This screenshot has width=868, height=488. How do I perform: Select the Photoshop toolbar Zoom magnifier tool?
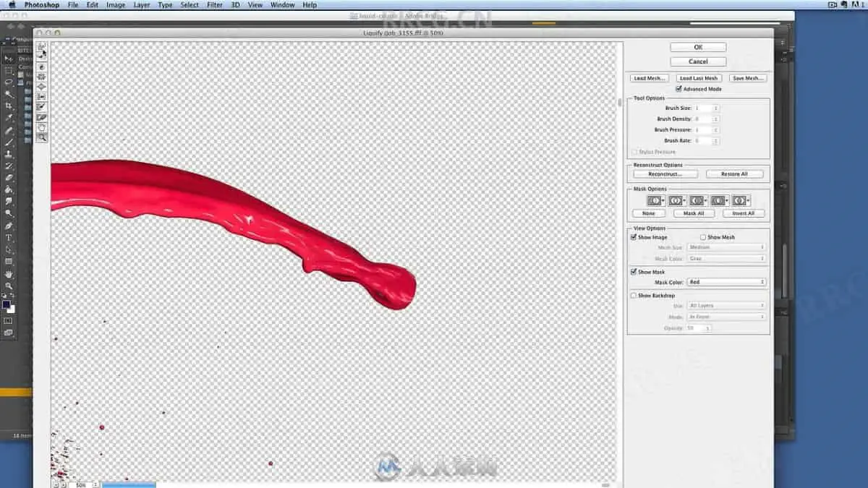point(9,286)
